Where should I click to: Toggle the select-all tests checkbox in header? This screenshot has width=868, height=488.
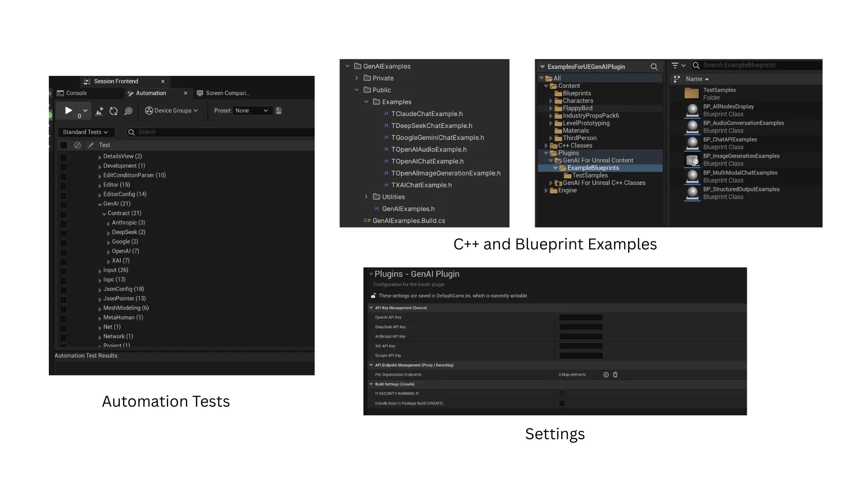(x=64, y=145)
